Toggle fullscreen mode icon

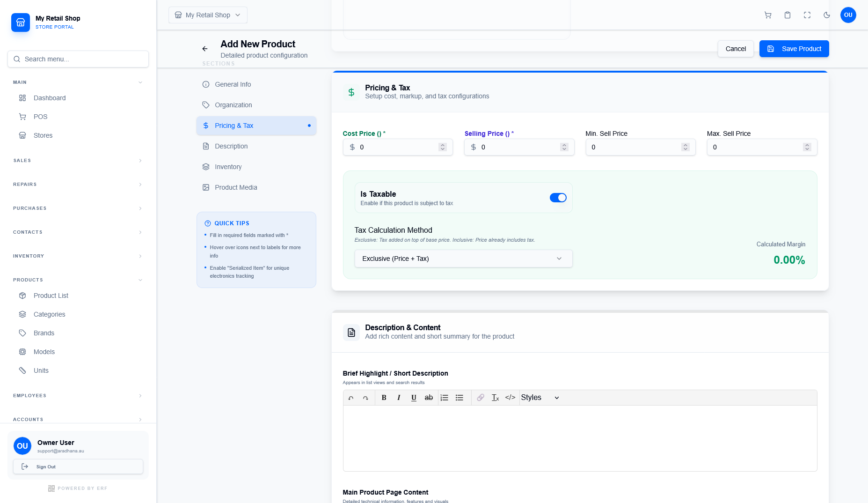[807, 15]
